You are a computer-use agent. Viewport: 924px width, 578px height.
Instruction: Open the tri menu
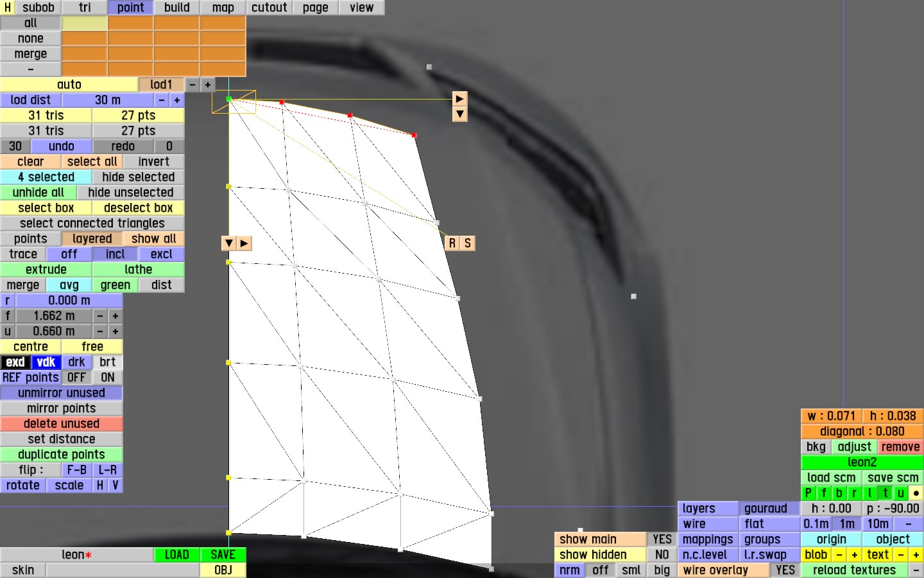click(x=85, y=8)
